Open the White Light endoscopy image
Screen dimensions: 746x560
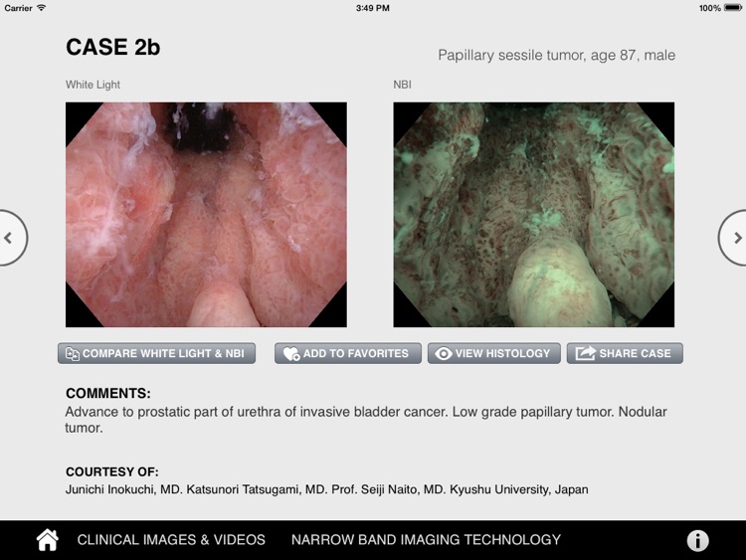pyautogui.click(x=206, y=215)
